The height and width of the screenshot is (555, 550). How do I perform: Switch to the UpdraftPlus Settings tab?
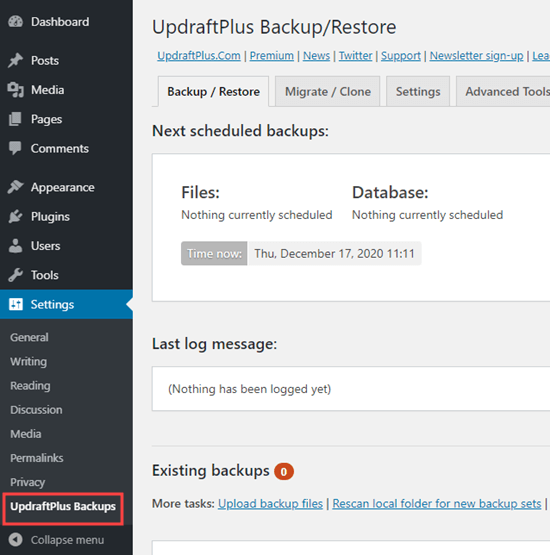(x=418, y=92)
